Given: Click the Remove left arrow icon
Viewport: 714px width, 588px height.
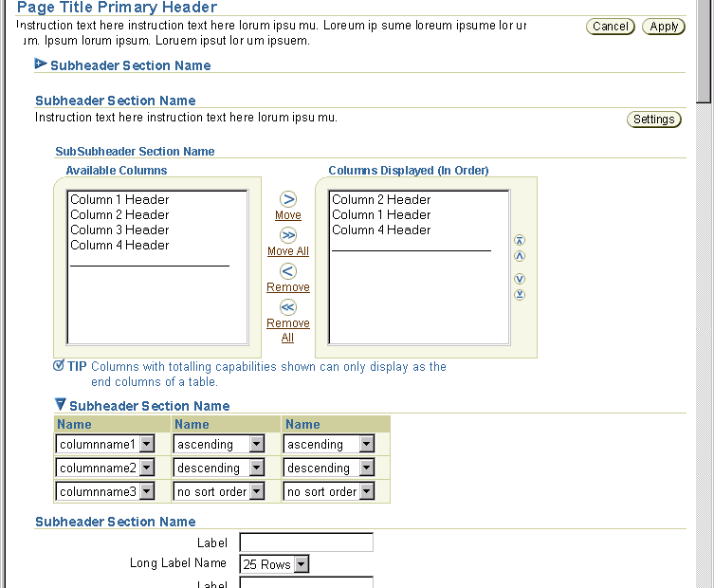Looking at the screenshot, I should coord(288,271).
